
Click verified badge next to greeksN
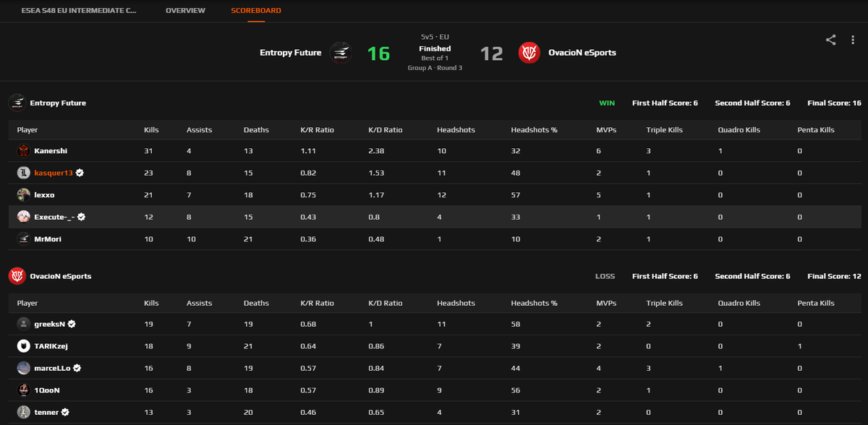pos(72,324)
